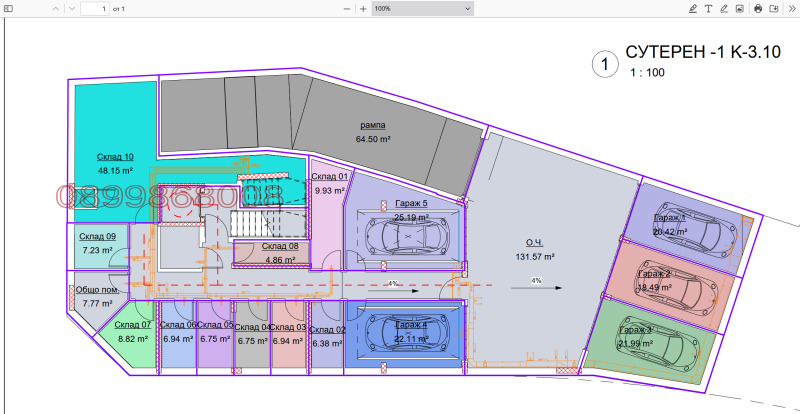Zoom out of the document
The width and height of the screenshot is (800, 414).
click(347, 8)
